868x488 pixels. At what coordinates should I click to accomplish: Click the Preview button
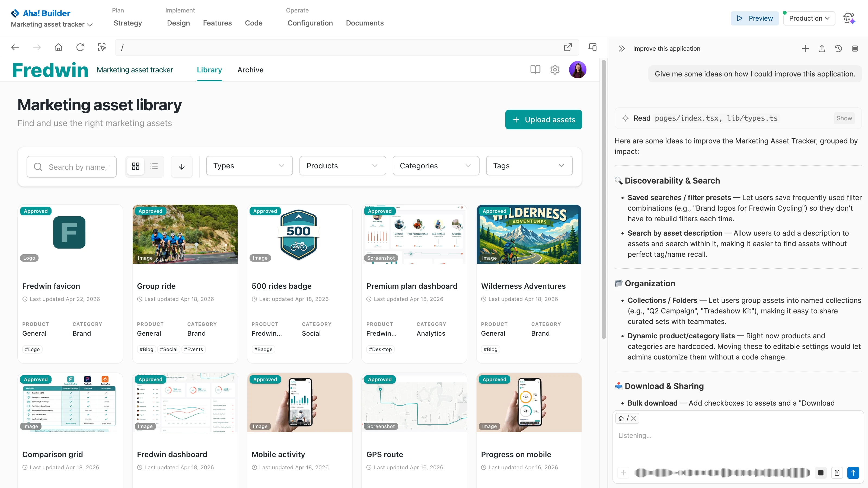754,18
